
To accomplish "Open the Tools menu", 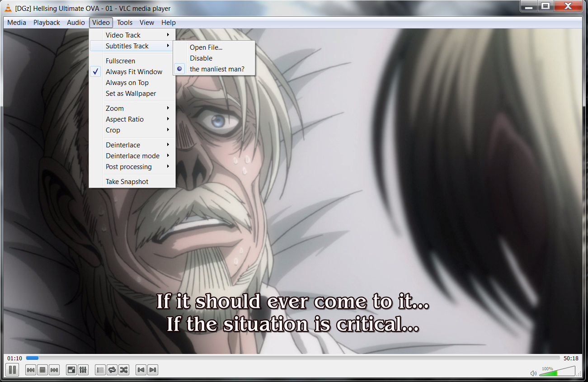I will coord(125,23).
